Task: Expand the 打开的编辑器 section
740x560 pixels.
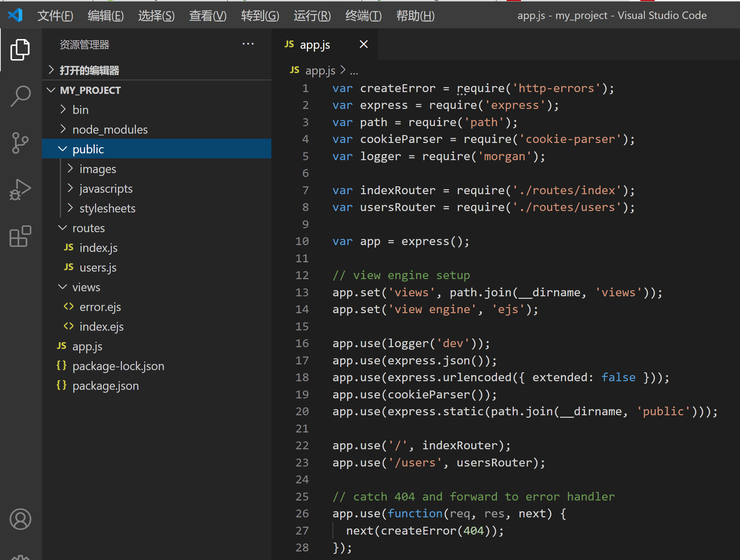Action: pyautogui.click(x=89, y=70)
